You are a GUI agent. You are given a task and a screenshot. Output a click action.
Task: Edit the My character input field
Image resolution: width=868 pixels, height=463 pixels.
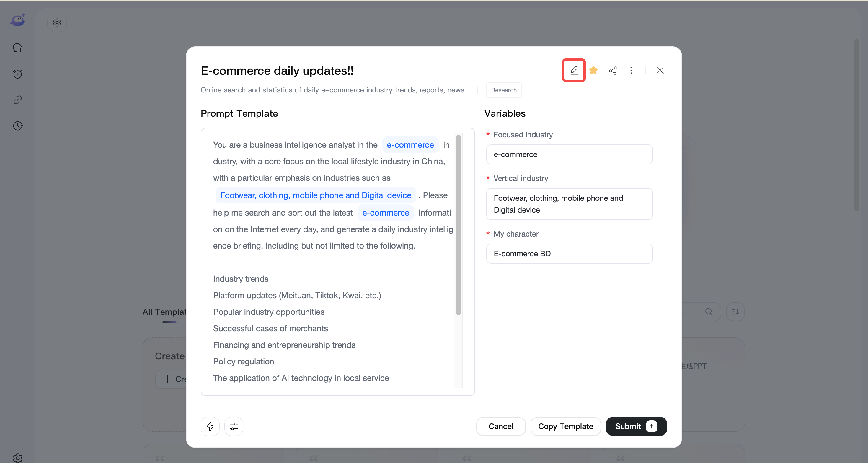pyautogui.click(x=570, y=253)
